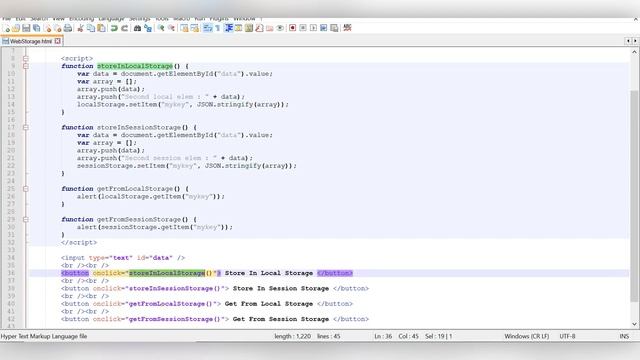This screenshot has height=360, width=640.
Task: Open the Function List panel icon
Action: tap(259, 28)
